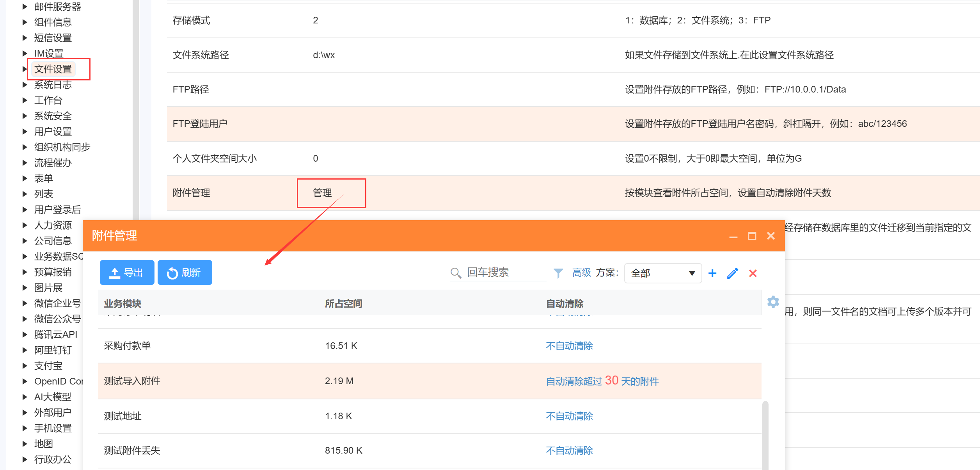Open 工作台 in the sidebar menu

(48, 100)
